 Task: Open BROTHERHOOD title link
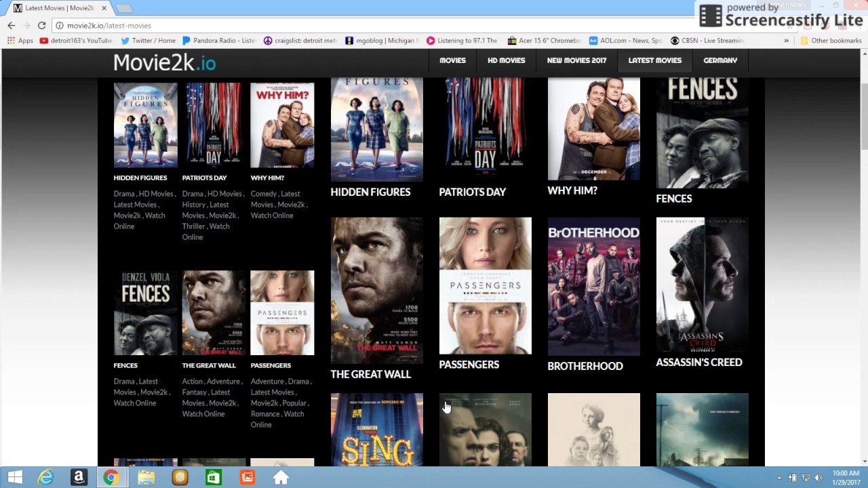pyautogui.click(x=585, y=366)
